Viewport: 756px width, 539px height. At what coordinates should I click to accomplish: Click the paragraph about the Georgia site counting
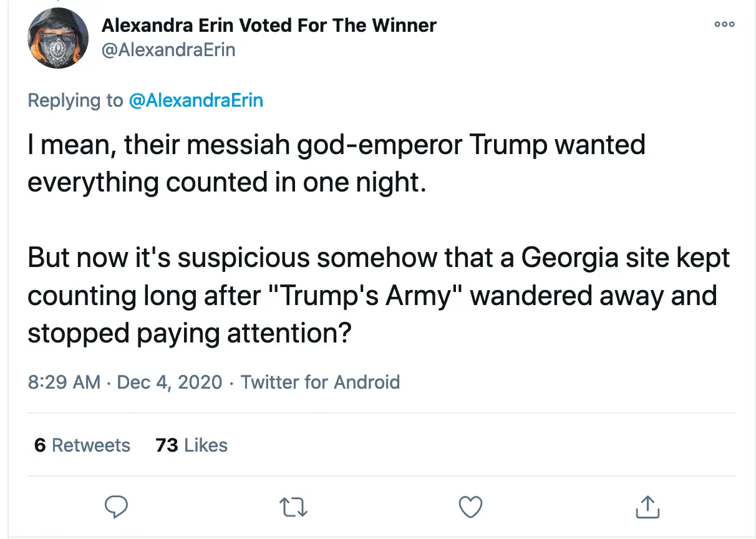[x=374, y=296]
